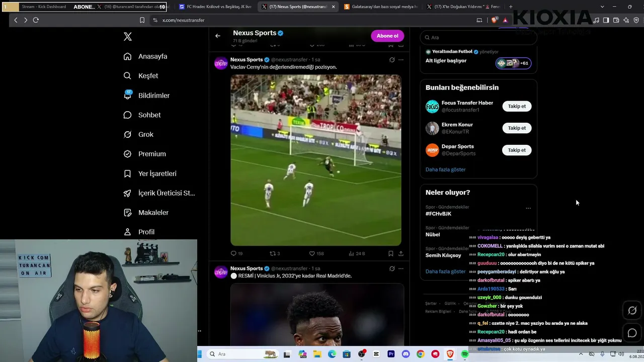
Task: Open the Grok floating button
Action: point(632,311)
